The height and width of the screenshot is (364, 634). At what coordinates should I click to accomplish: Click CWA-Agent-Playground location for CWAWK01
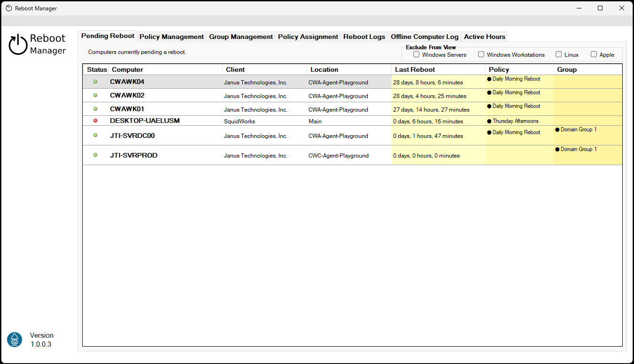coord(338,110)
